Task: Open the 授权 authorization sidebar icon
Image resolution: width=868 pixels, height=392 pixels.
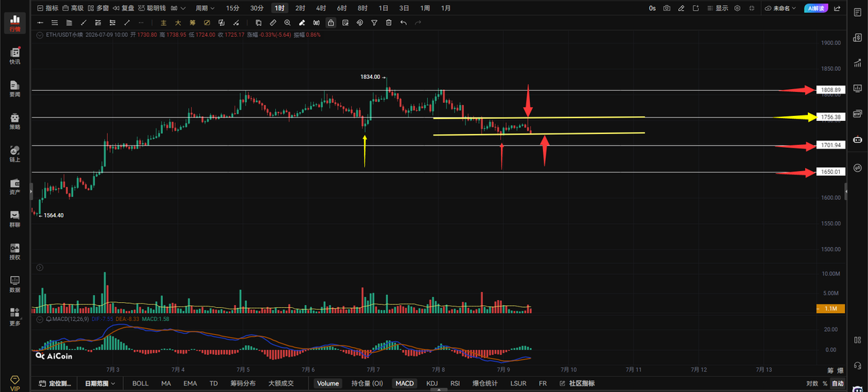Action: click(15, 251)
